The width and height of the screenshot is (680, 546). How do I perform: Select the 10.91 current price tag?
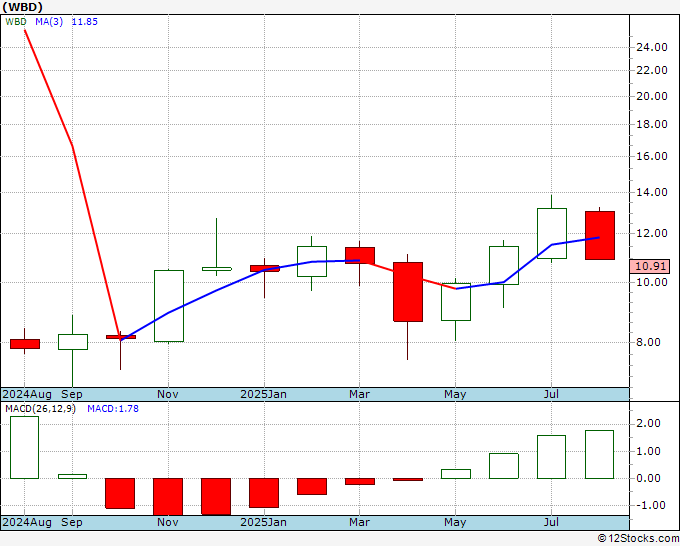coord(650,266)
